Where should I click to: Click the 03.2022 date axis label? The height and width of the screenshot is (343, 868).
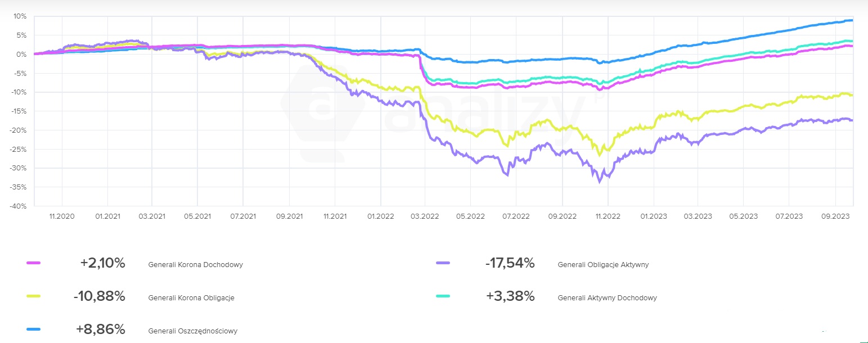point(425,215)
